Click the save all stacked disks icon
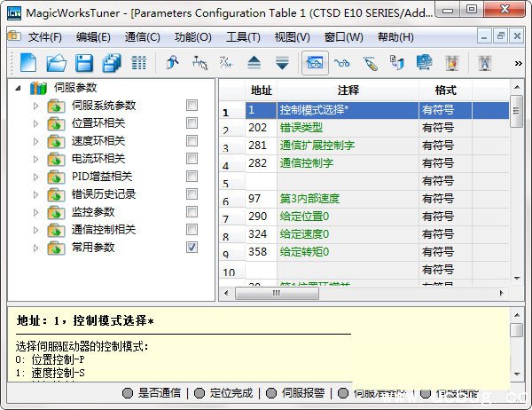Image resolution: width=532 pixels, height=410 pixels. (111, 63)
